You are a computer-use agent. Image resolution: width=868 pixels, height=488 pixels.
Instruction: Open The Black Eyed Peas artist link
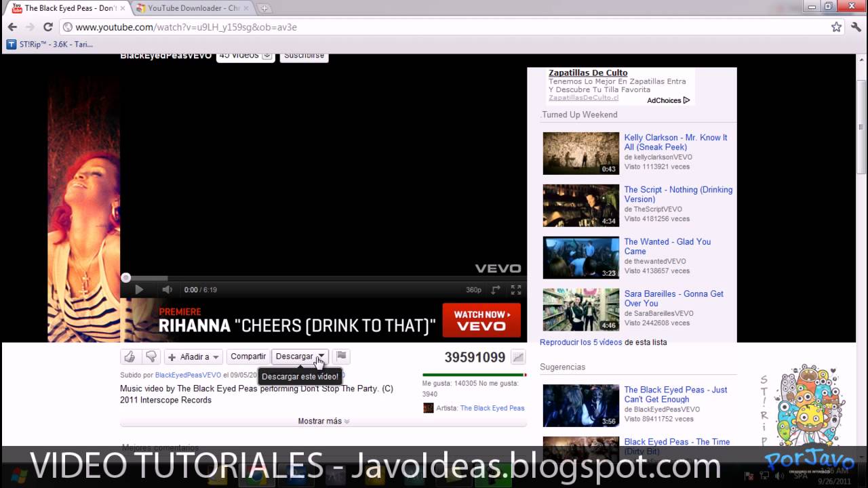tap(492, 408)
